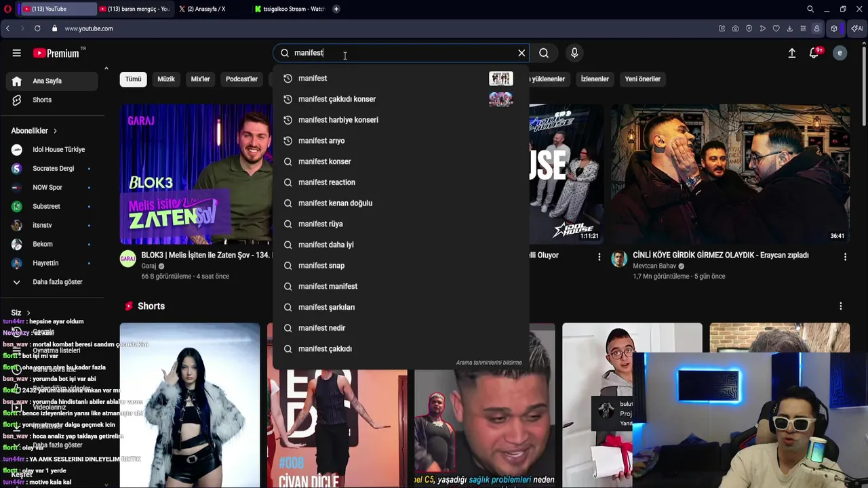This screenshot has width=868, height=488.
Task: Select the İzlenenler filter chip
Action: point(595,79)
